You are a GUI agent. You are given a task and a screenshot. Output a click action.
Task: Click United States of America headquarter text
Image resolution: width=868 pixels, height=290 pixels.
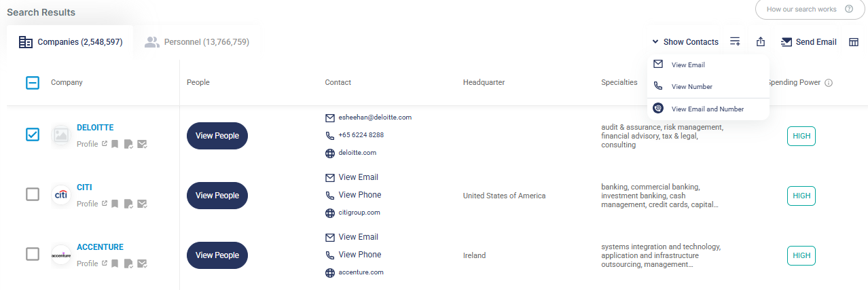pos(505,196)
